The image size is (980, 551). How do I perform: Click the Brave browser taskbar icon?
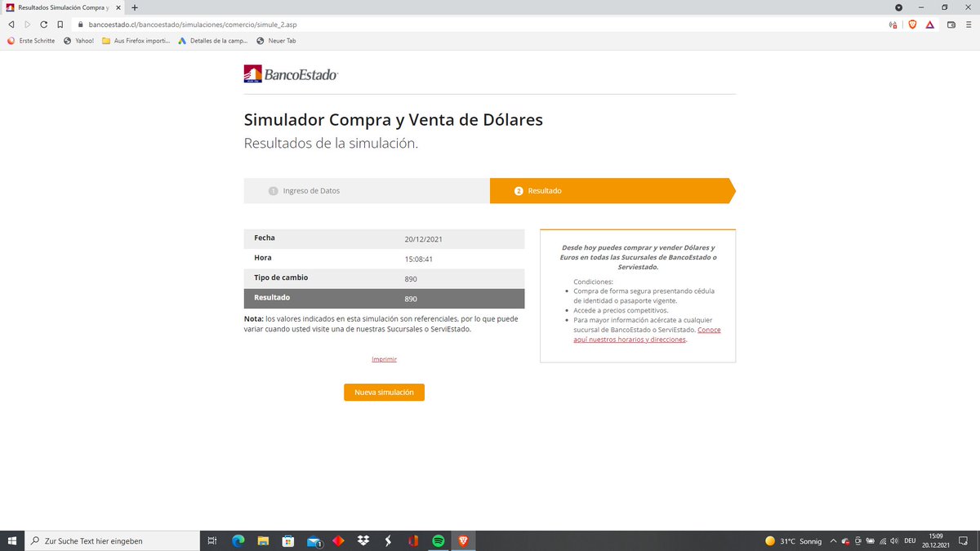463,540
